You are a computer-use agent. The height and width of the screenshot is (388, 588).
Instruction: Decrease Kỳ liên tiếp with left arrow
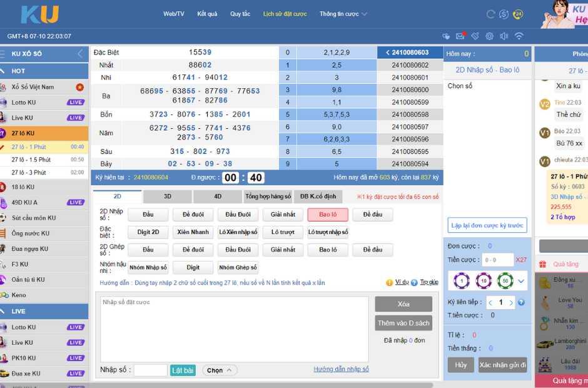coord(490,302)
